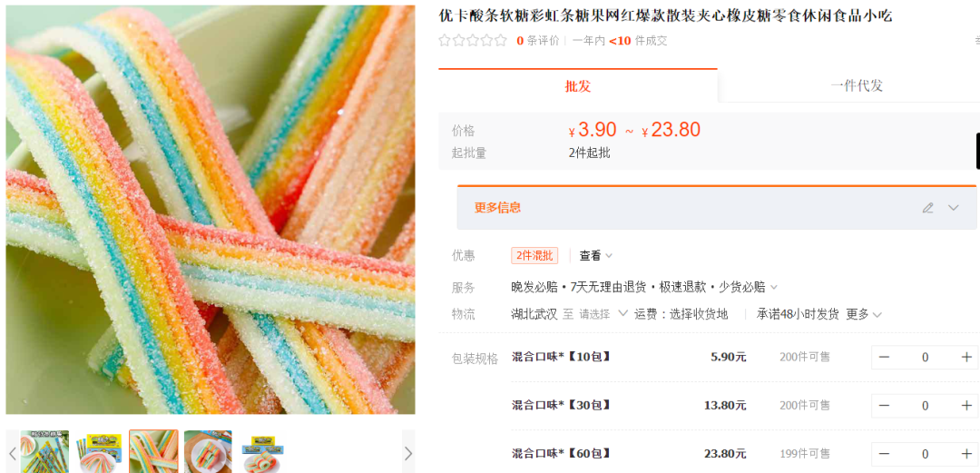
Task: Increase quantity for 混合口味 30包
Action: [x=966, y=406]
